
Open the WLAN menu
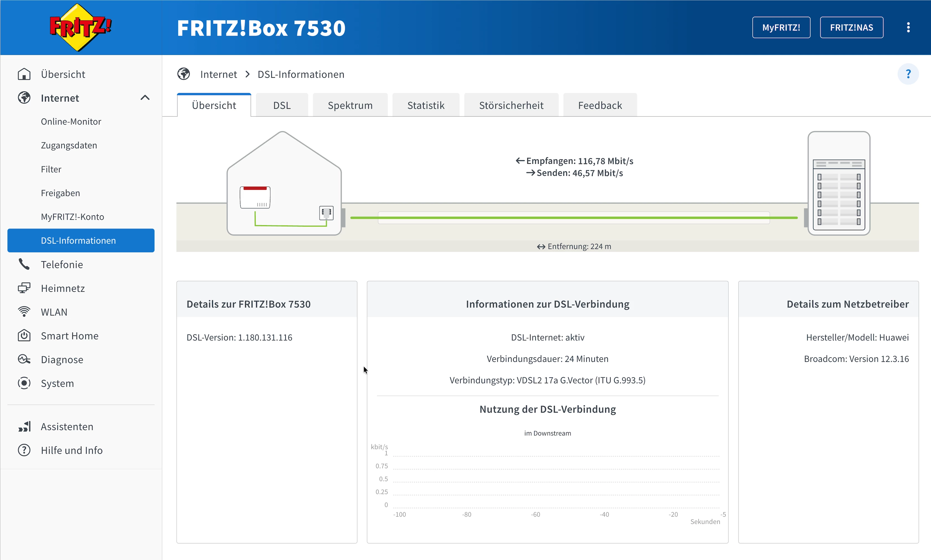(54, 312)
